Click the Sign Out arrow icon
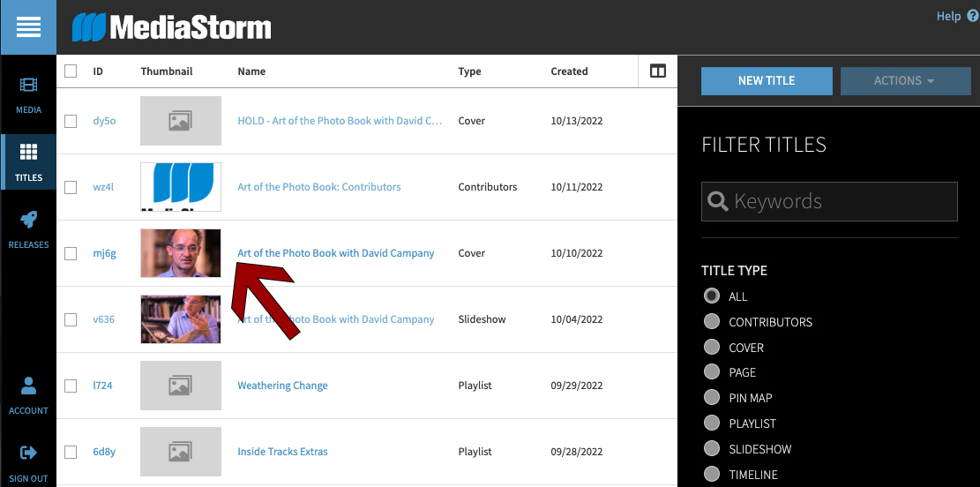The width and height of the screenshot is (980, 487). [x=28, y=453]
